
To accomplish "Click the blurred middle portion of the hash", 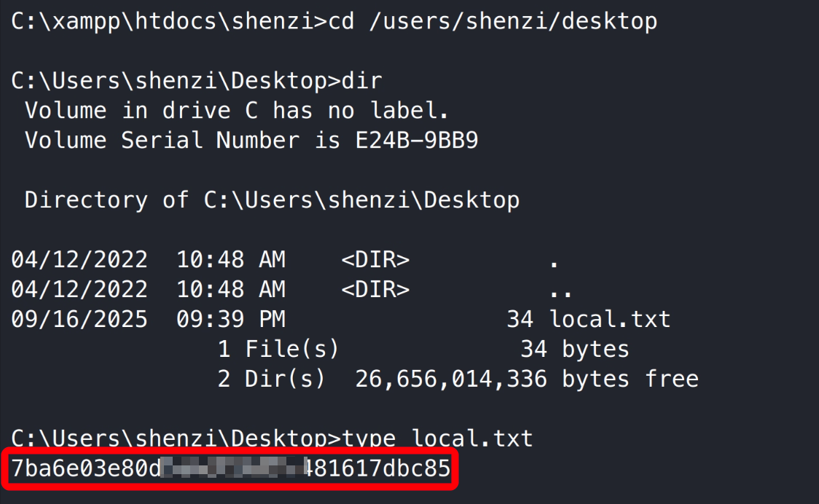I will [x=233, y=468].
